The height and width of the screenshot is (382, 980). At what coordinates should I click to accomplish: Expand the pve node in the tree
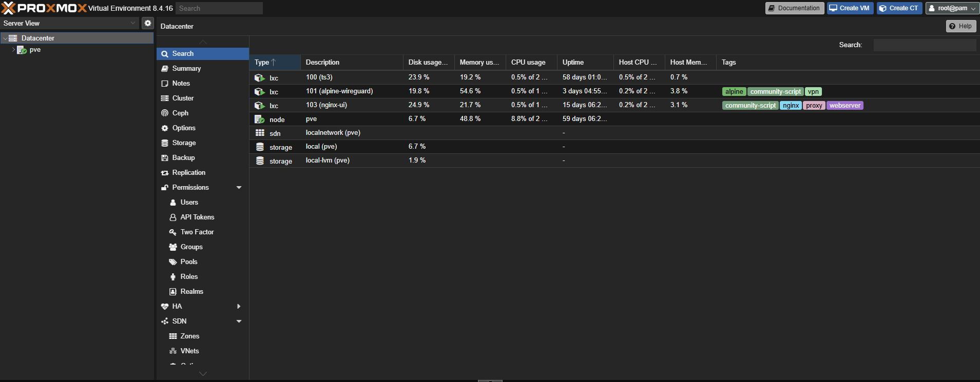(13, 50)
